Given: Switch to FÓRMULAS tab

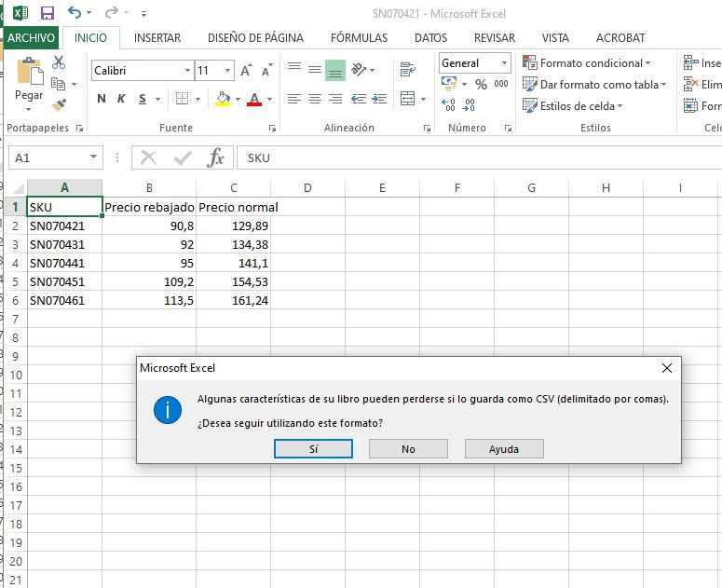Looking at the screenshot, I should click(x=360, y=38).
